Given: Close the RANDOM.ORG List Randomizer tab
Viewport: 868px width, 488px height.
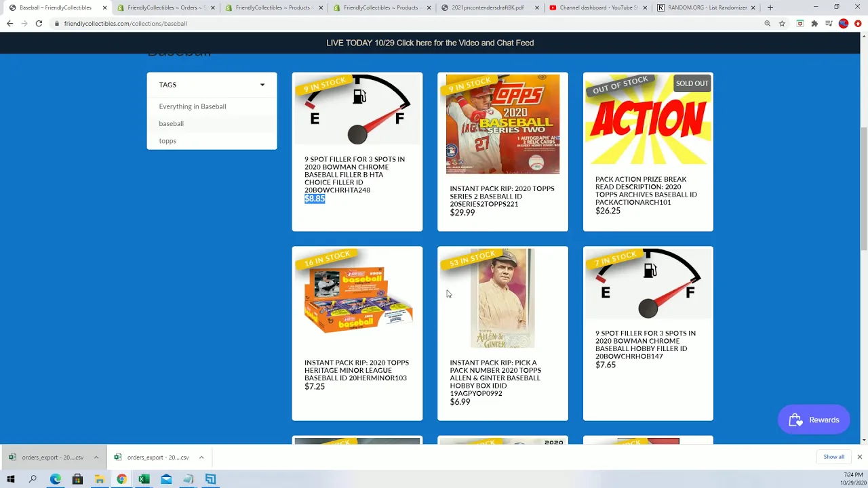Looking at the screenshot, I should tap(753, 7).
